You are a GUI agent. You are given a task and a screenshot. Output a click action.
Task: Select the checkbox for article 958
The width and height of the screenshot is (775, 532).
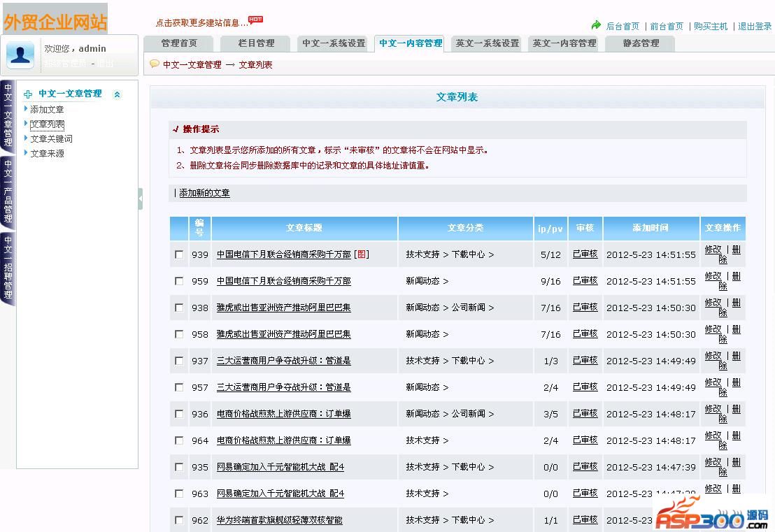(179, 334)
